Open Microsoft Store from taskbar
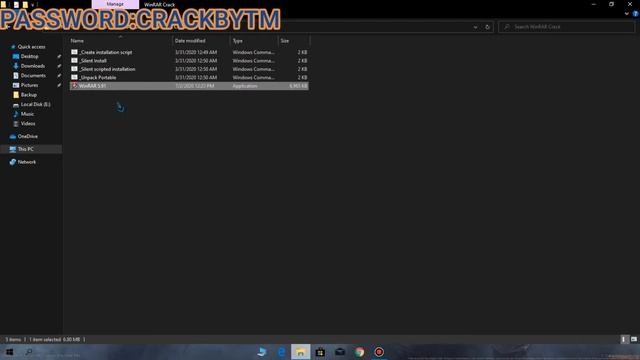Image resolution: width=640 pixels, height=360 pixels. point(320,352)
